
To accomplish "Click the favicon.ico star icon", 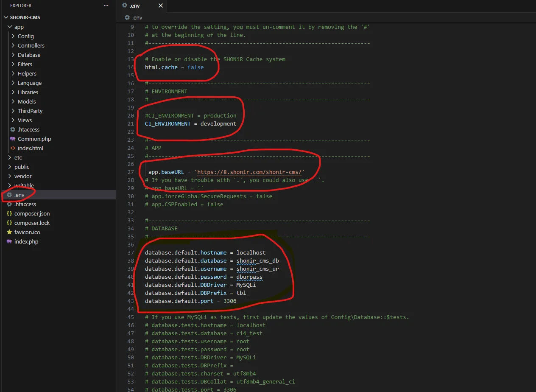I will [x=9, y=232].
